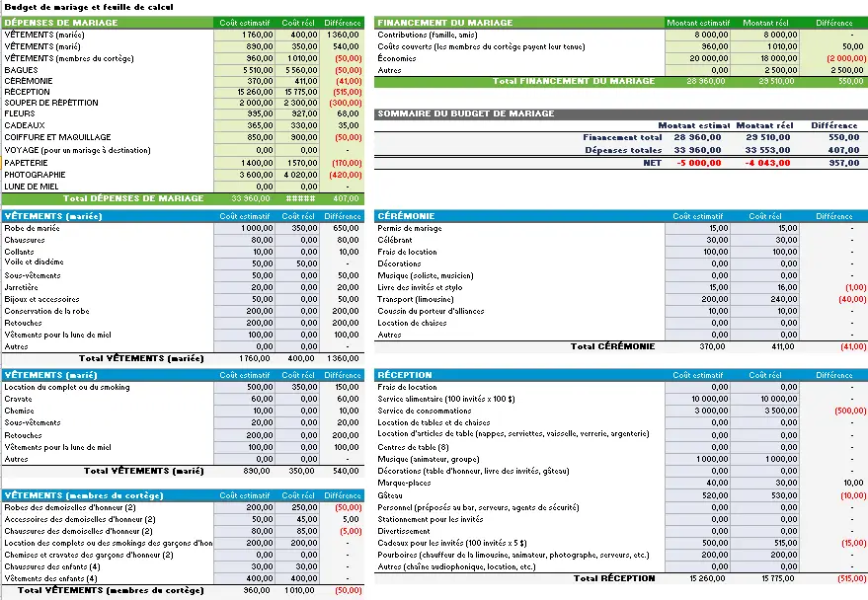Click the "Total DÉPENSES DE MARIAGE" label
868x600 pixels.
coord(133,198)
